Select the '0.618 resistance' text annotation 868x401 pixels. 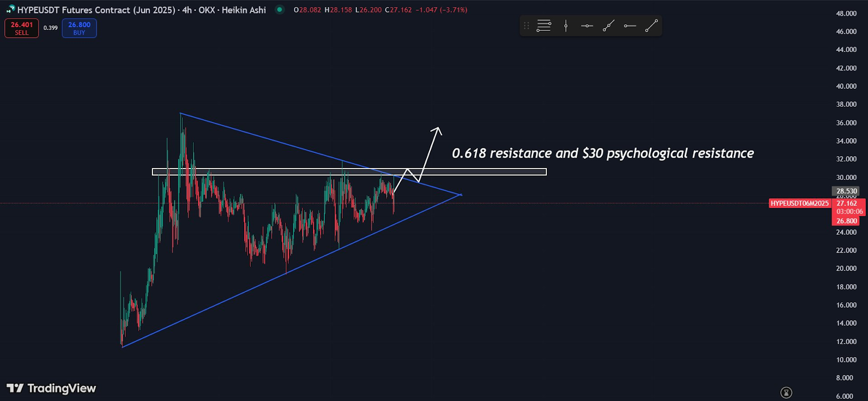(603, 153)
